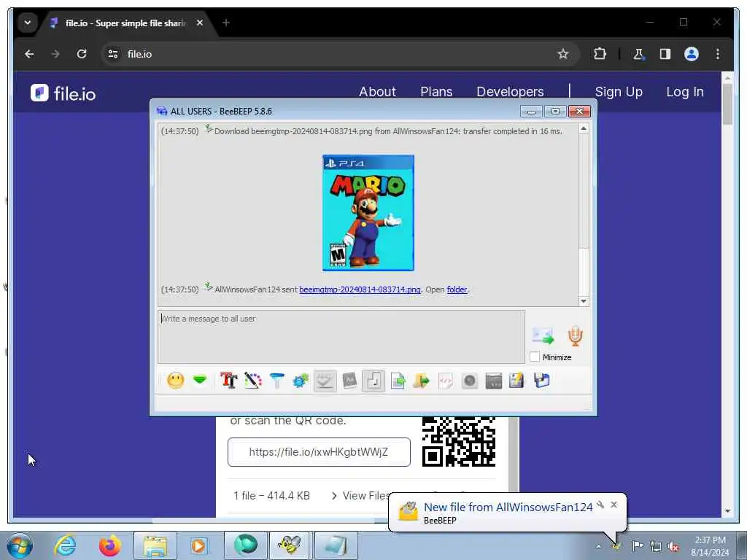Open the received file folder link
This screenshot has width=747, height=560.
point(457,289)
